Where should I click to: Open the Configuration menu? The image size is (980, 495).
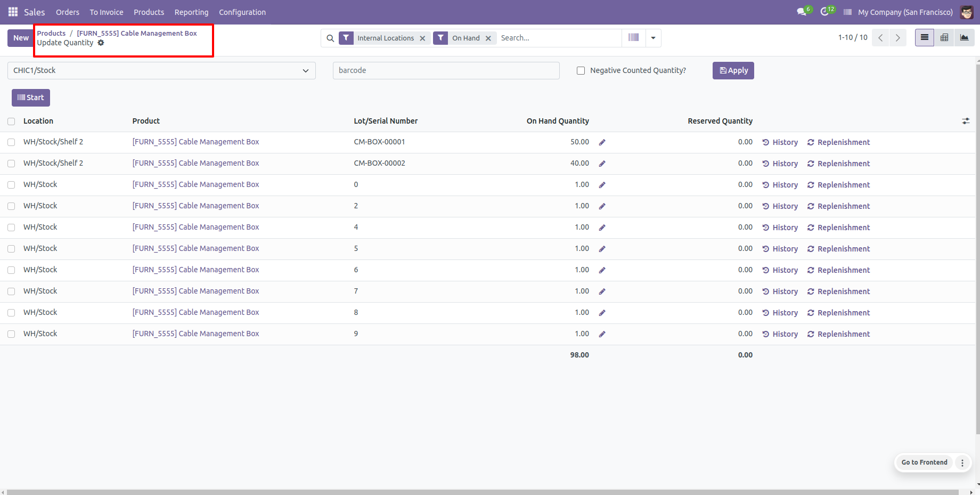coord(242,12)
